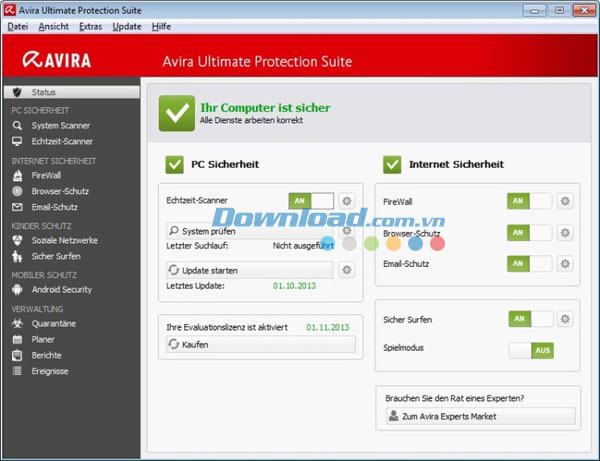Open Update starten settings gear
This screenshot has height=461, width=600.
(347, 270)
